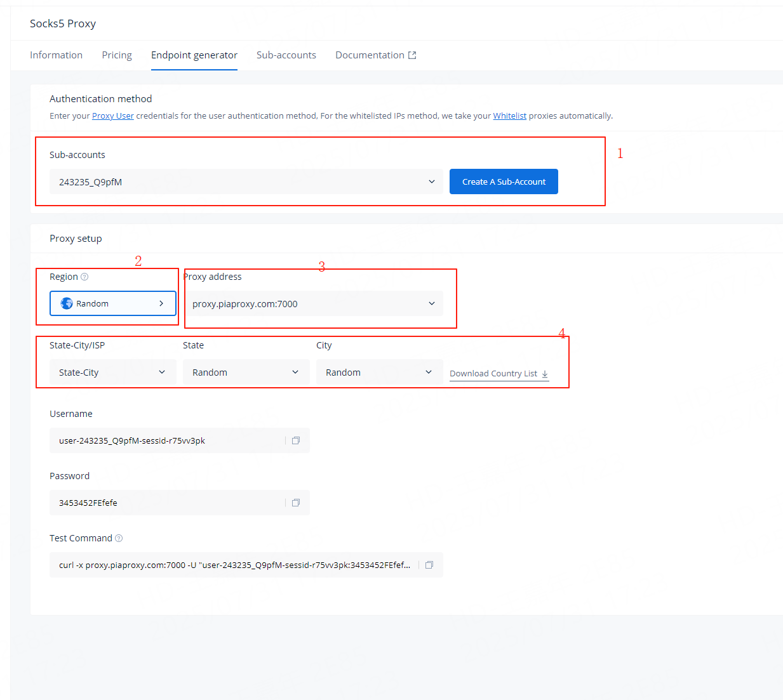Switch to the Pricing tab
Image resolution: width=783 pixels, height=700 pixels.
[x=117, y=55]
